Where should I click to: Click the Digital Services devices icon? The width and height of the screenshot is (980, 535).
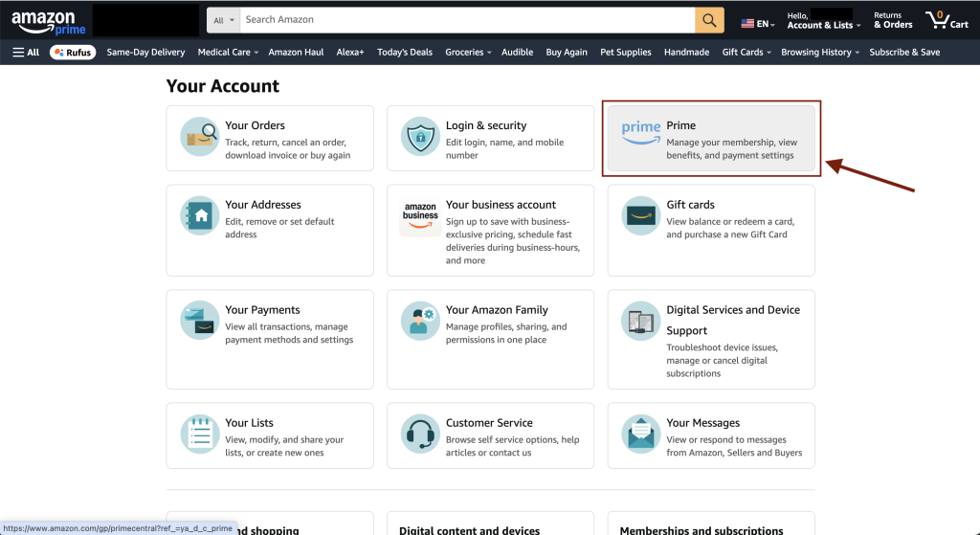coord(640,321)
